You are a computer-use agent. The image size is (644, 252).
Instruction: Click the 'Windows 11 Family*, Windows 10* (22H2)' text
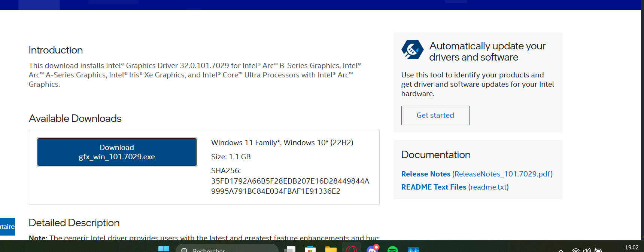pos(282,142)
